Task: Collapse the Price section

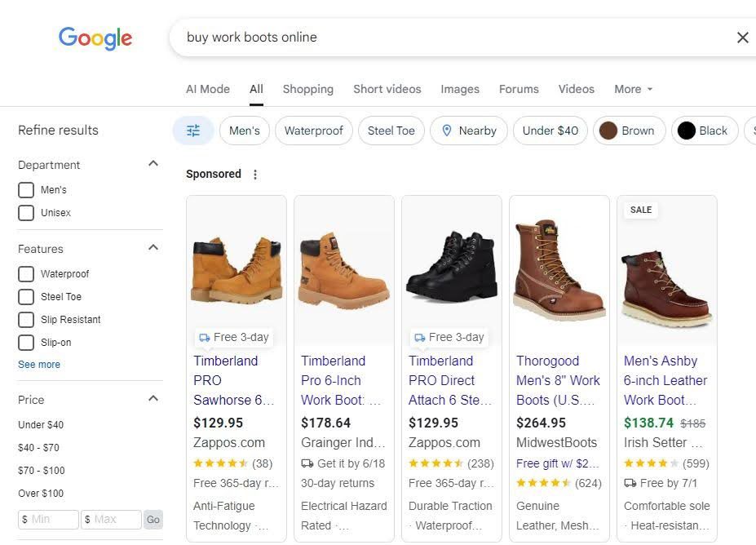Action: (x=153, y=398)
